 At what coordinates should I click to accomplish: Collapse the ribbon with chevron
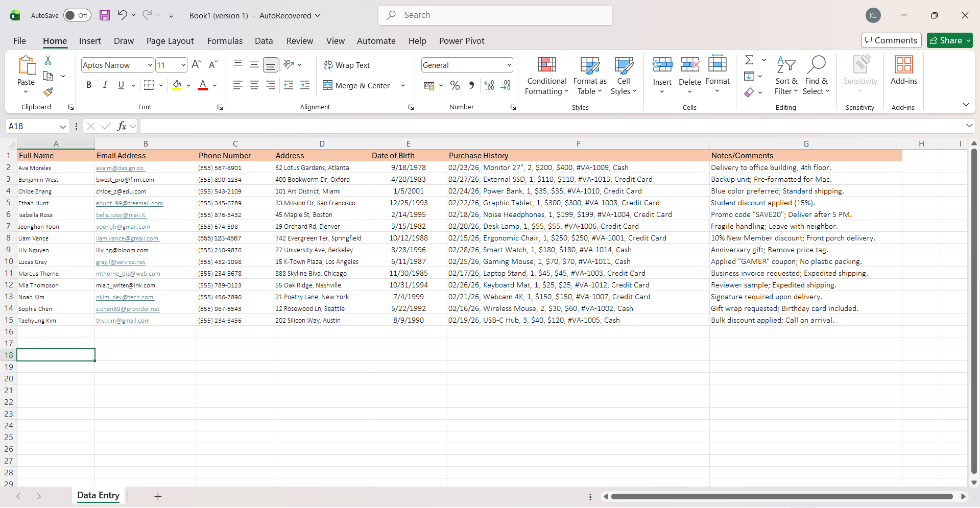[966, 105]
